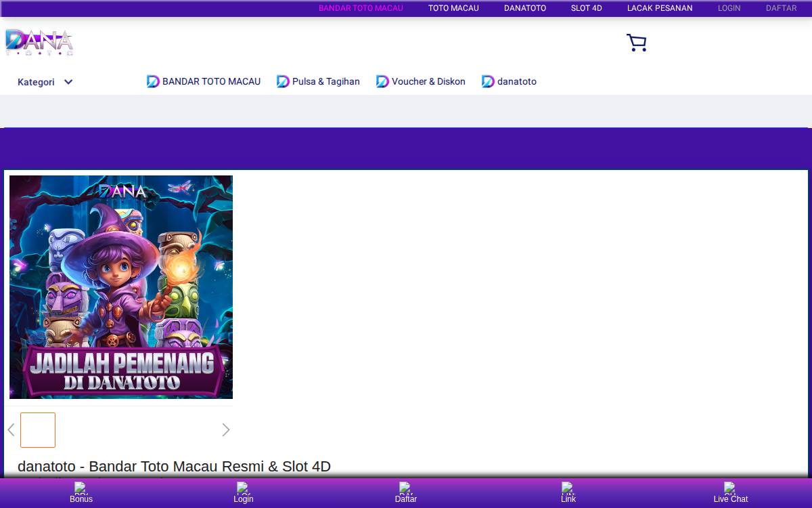Expand the Kategori dropdown chevron
Image resolution: width=812 pixels, height=508 pixels.
(x=68, y=82)
